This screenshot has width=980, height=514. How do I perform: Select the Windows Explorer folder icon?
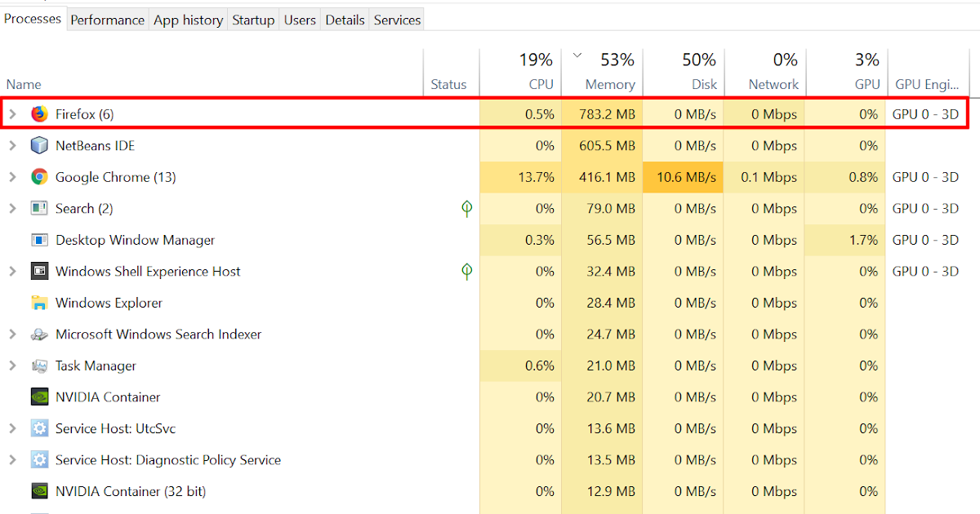[38, 303]
